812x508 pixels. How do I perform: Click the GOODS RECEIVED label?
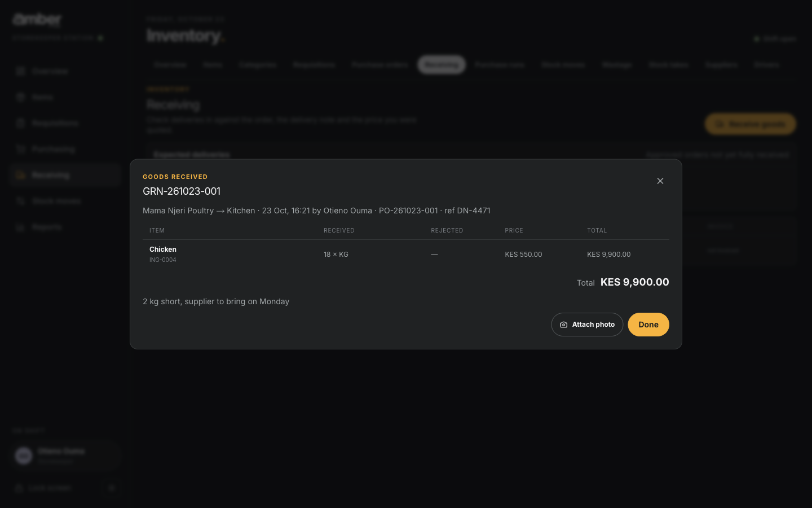tap(175, 177)
